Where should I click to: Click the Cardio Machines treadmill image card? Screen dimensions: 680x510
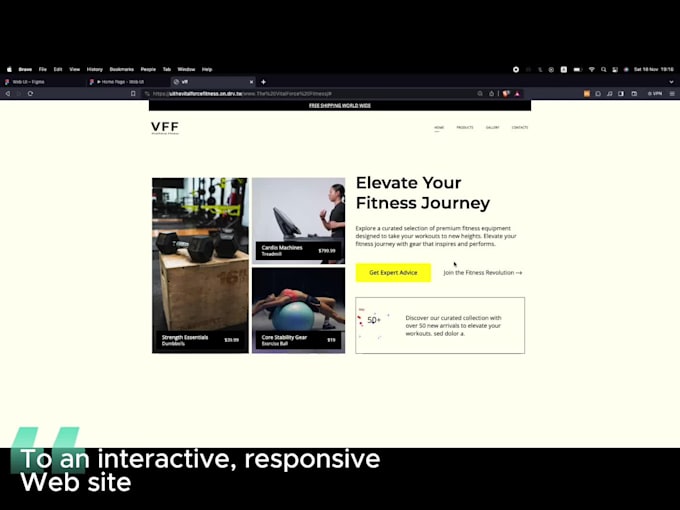click(298, 220)
